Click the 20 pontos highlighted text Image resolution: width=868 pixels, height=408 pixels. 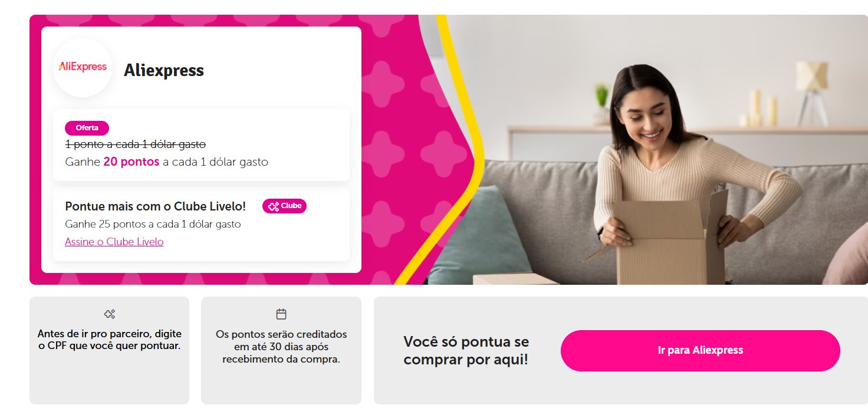(x=131, y=162)
